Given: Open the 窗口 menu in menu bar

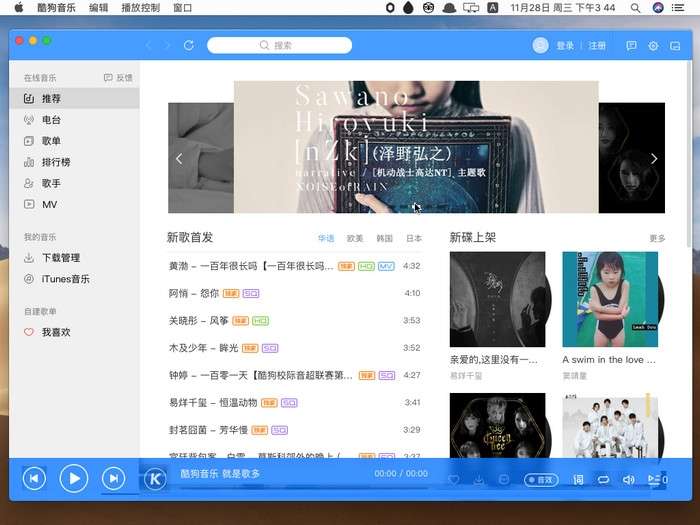Looking at the screenshot, I should pyautogui.click(x=182, y=8).
